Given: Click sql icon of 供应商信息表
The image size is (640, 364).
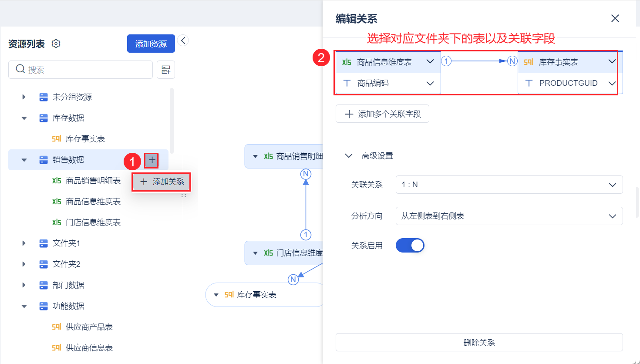Looking at the screenshot, I should pos(57,348).
